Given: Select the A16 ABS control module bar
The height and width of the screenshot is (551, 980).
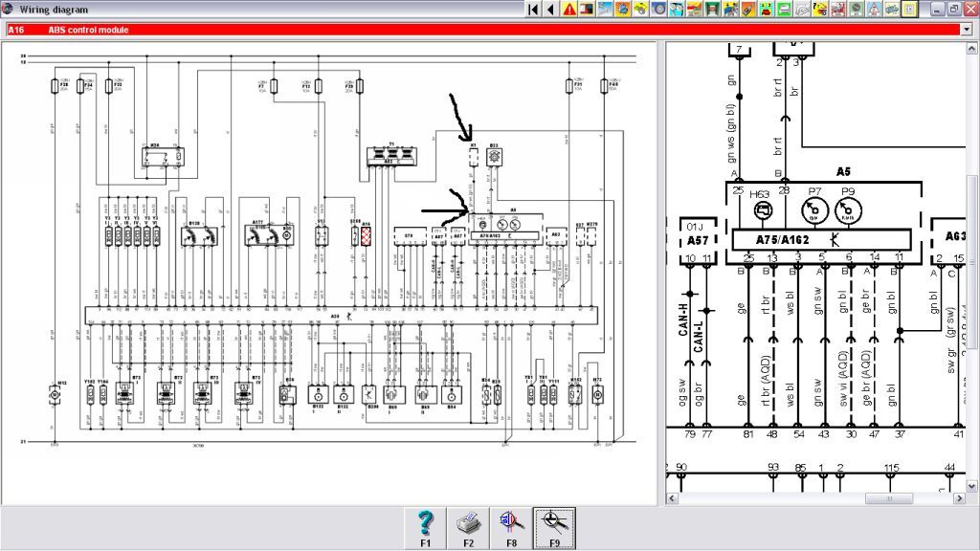Looking at the screenshot, I should (x=483, y=30).
